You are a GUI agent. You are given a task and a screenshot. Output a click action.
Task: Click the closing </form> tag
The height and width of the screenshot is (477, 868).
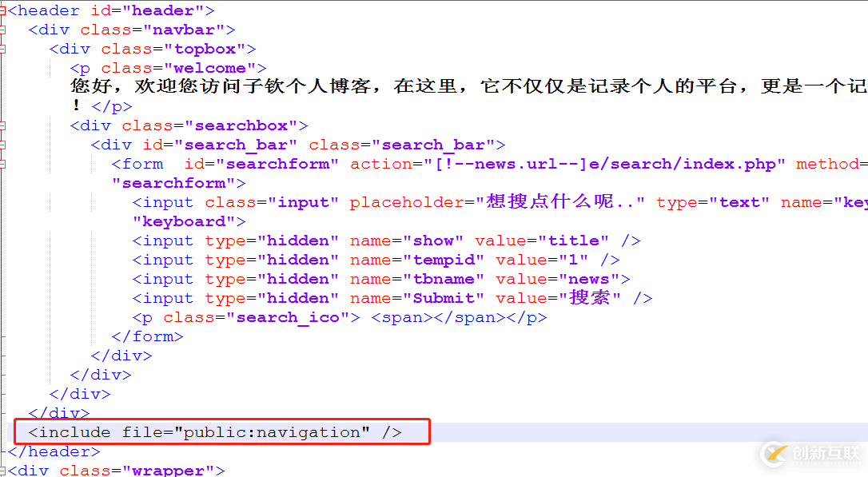[147, 336]
